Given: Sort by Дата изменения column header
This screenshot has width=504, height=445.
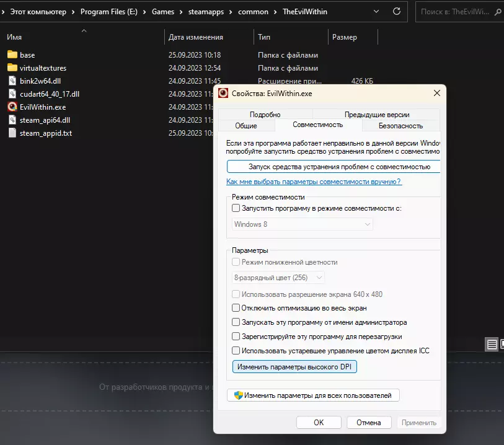Looking at the screenshot, I should 196,37.
